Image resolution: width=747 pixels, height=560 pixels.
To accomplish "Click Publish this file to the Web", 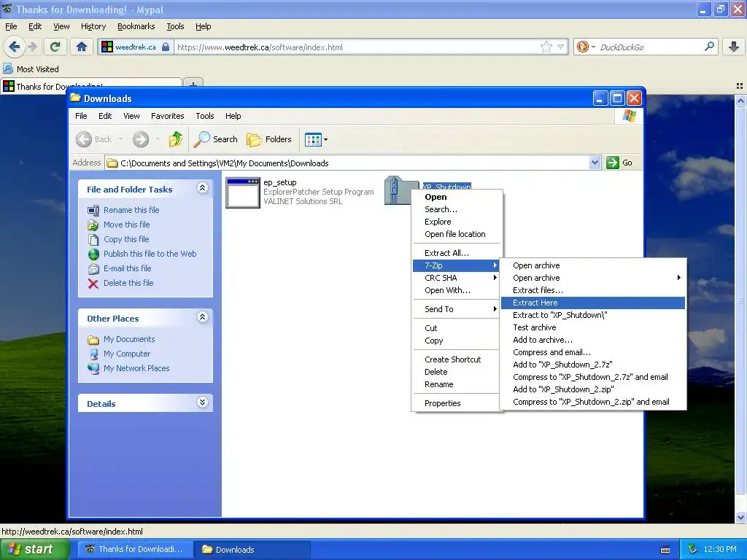I will 150,254.
